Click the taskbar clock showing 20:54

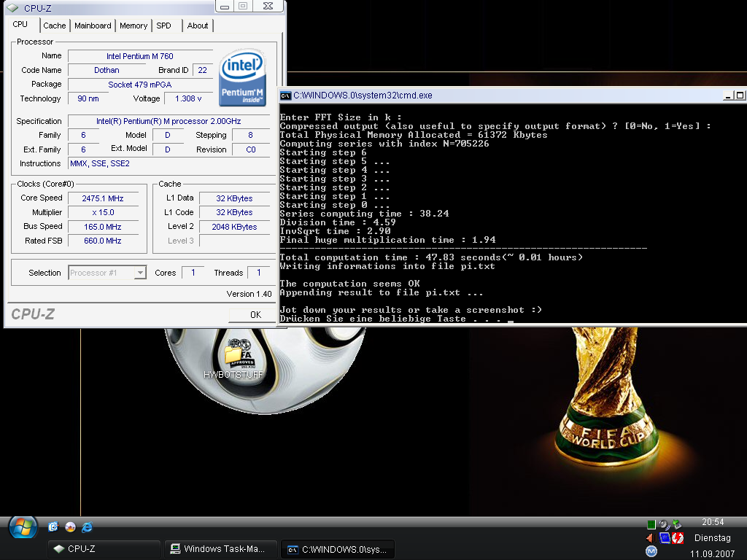coord(713,522)
